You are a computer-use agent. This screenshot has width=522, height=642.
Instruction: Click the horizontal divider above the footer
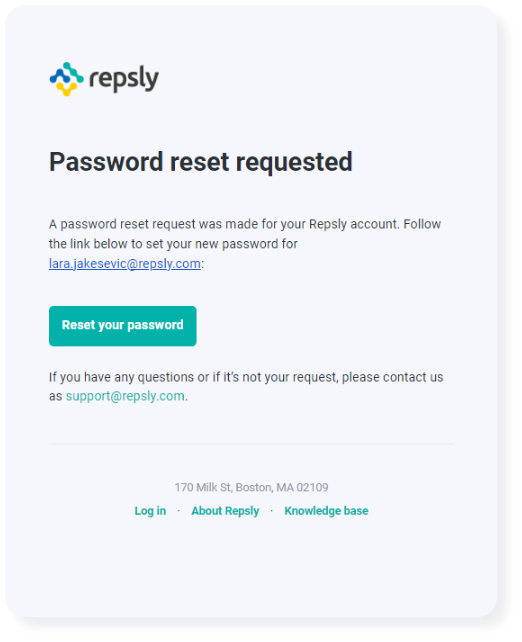click(251, 444)
